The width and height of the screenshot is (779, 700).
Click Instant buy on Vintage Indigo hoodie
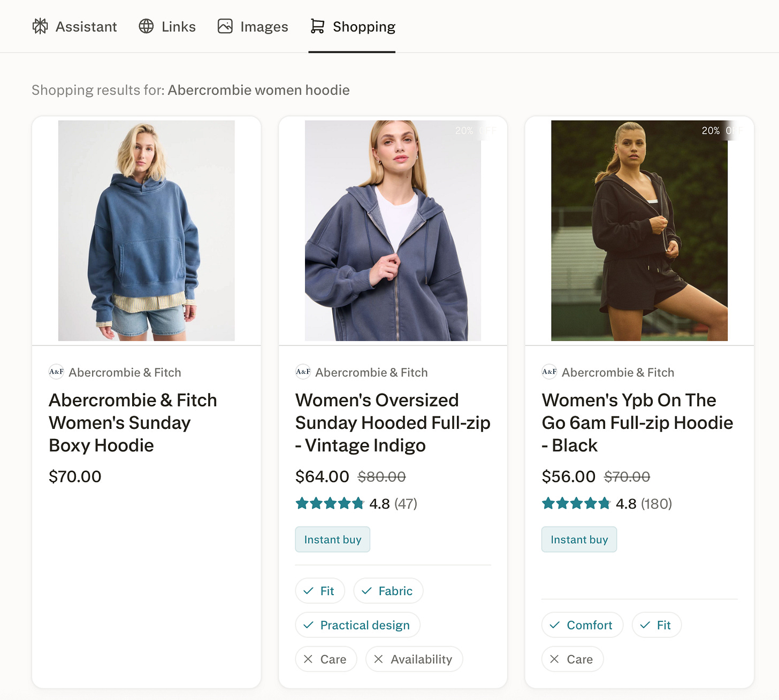(x=333, y=540)
